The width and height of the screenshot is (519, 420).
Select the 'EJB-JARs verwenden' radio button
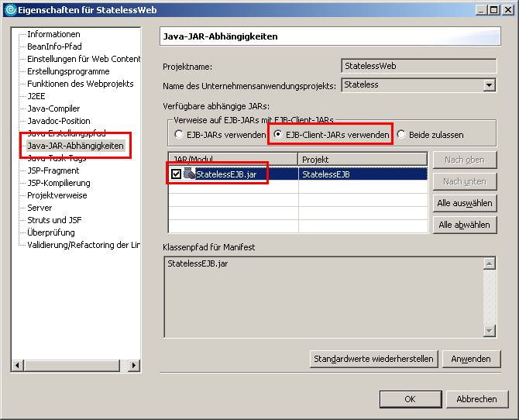pyautogui.click(x=179, y=134)
